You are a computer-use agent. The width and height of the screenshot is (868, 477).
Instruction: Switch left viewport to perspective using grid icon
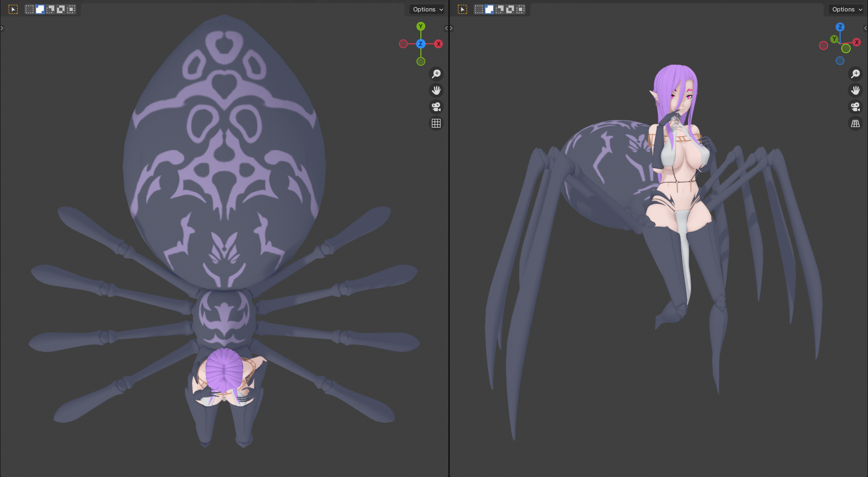pyautogui.click(x=436, y=123)
